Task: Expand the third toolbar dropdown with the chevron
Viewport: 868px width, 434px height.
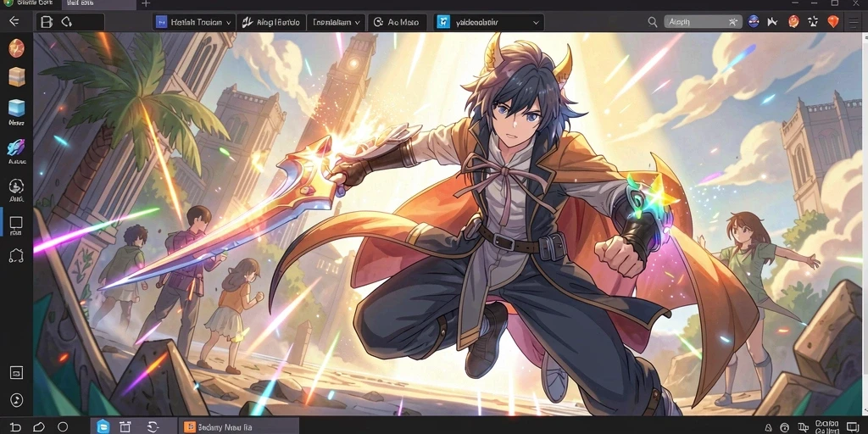Action: coord(336,22)
